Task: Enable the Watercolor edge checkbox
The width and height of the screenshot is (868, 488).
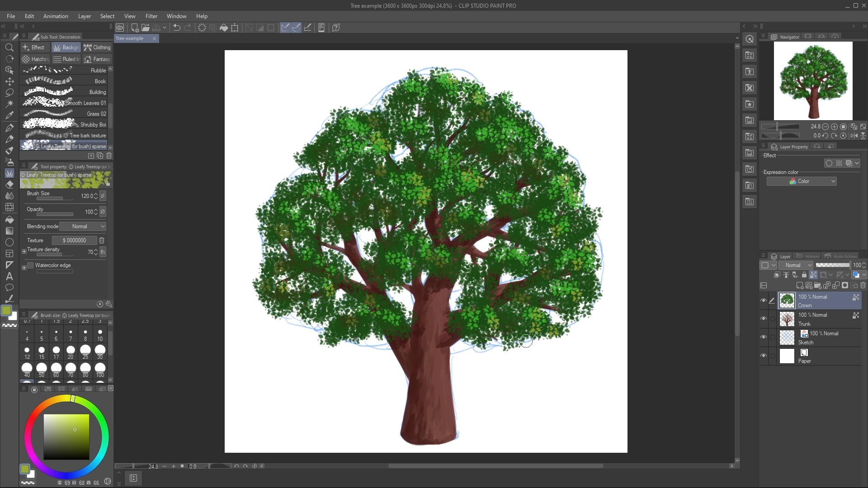Action: tap(31, 265)
